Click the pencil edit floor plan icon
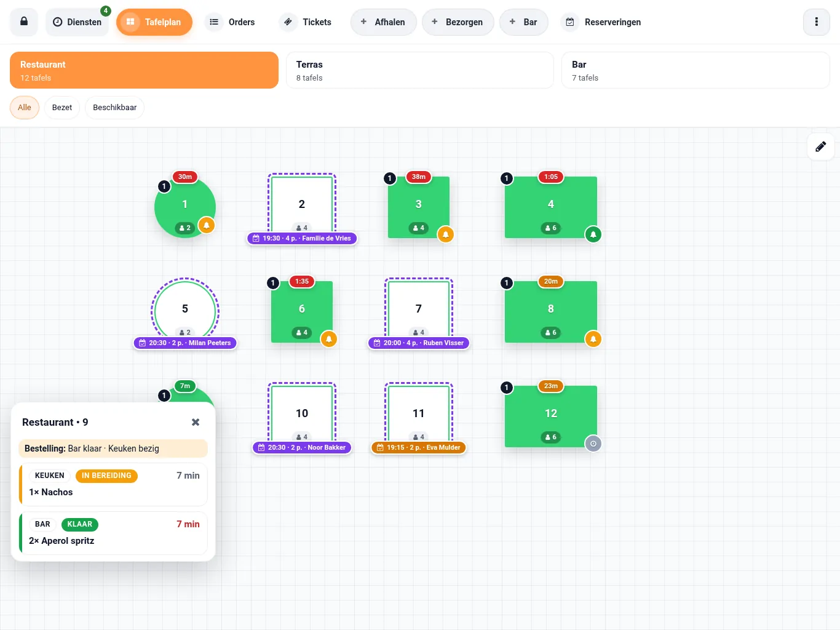Screen dimensions: 840x630 820,146
